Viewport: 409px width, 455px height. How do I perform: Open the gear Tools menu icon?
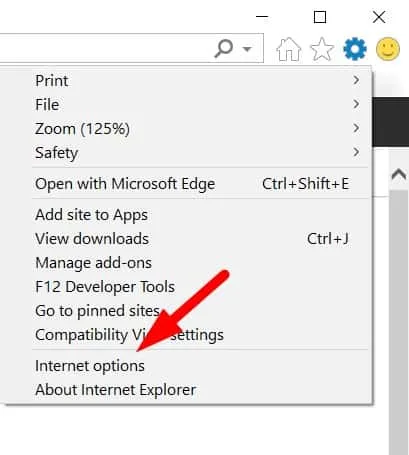point(355,49)
